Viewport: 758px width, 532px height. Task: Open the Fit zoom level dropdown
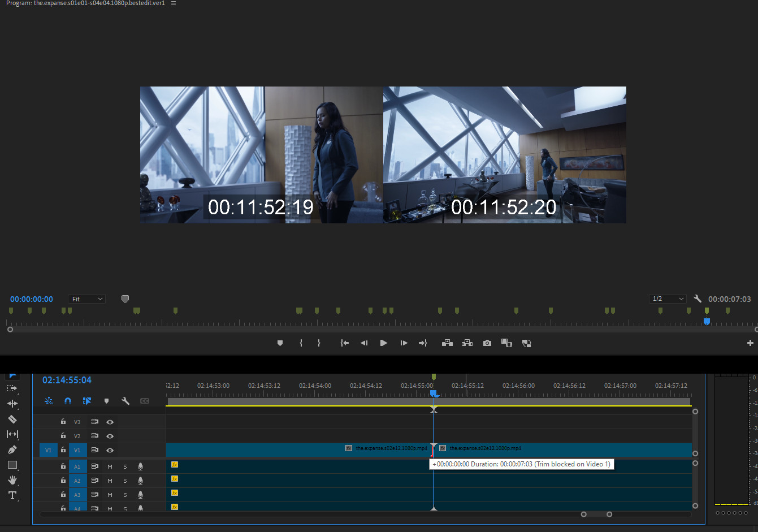tap(86, 299)
